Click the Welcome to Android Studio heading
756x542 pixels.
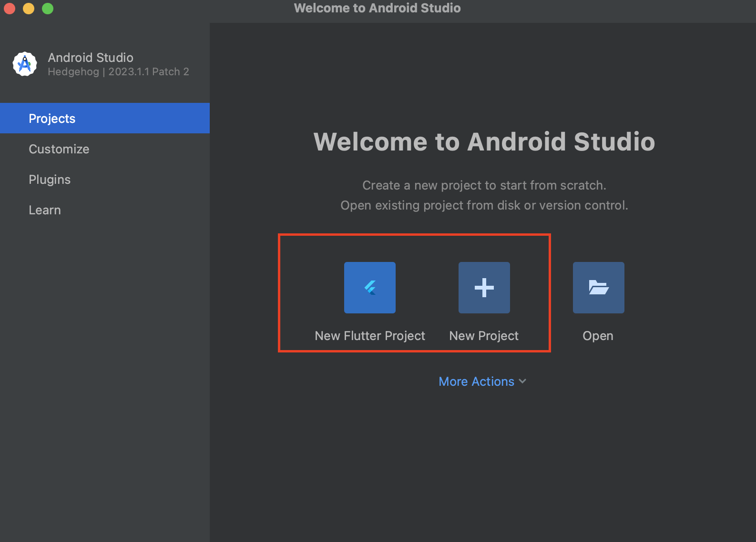coord(484,142)
